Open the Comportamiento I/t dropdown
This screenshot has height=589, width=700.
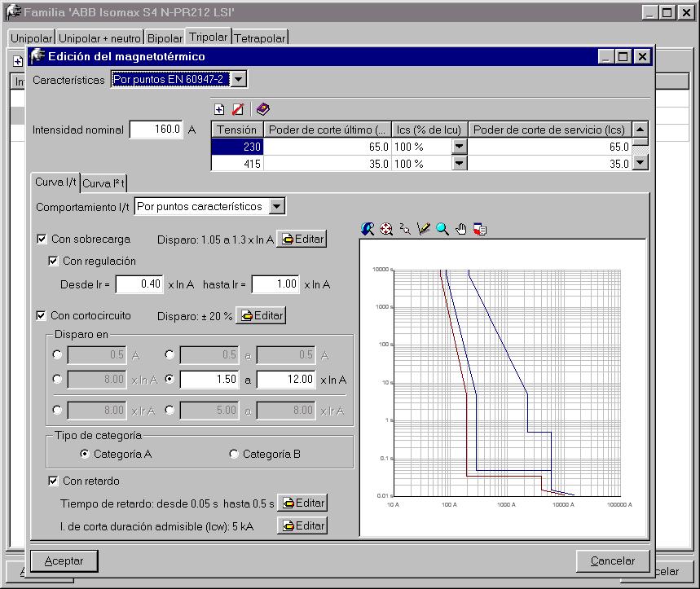coord(277,207)
